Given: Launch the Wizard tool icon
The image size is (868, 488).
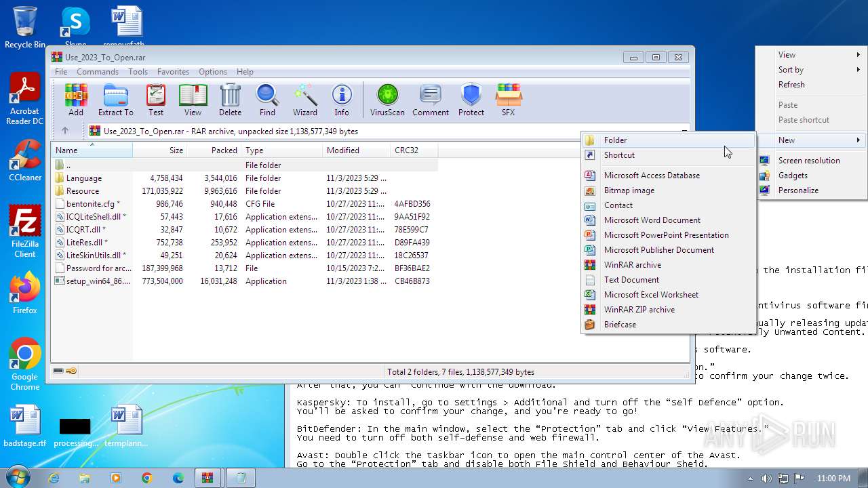Looking at the screenshot, I should [x=305, y=100].
